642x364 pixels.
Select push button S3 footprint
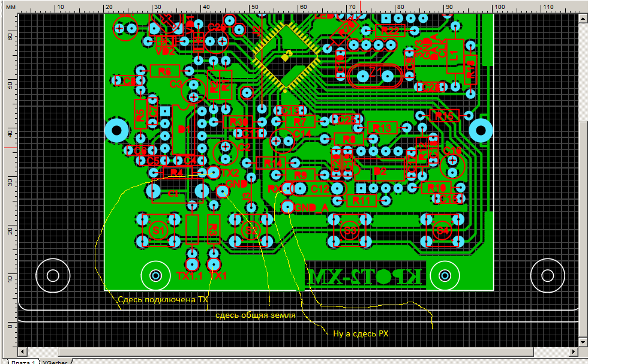pyautogui.click(x=350, y=231)
